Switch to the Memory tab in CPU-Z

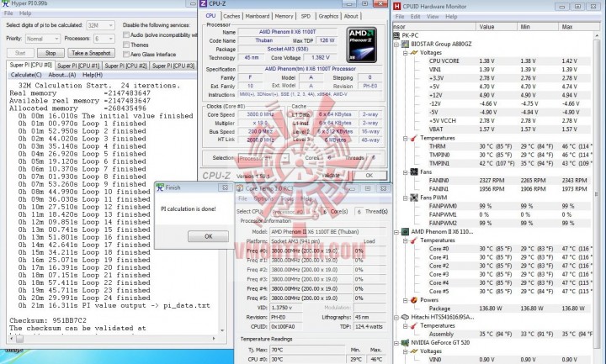[284, 16]
